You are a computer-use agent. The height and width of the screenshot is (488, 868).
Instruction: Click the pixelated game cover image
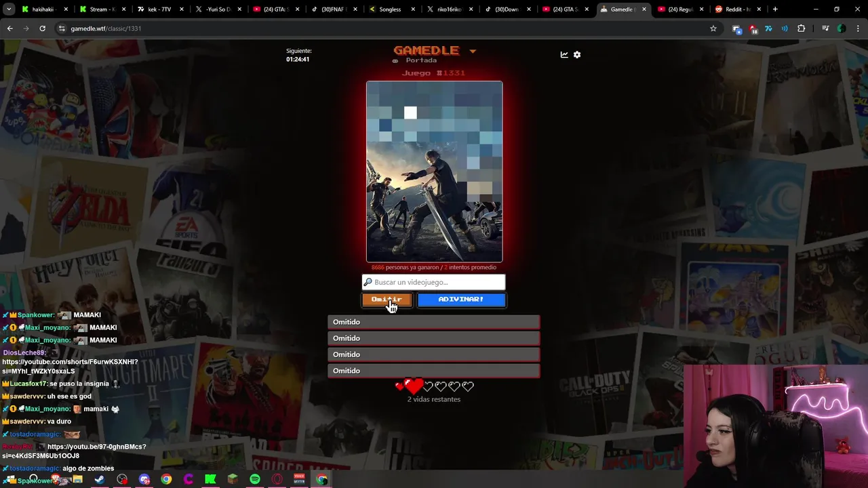pos(434,171)
